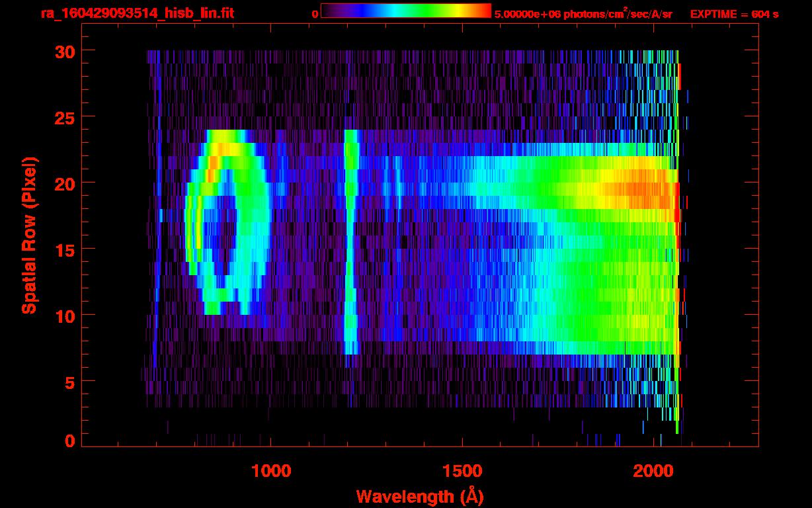812x508 pixels.
Task: Click the 1000 wavelength tick label
Action: coord(271,471)
